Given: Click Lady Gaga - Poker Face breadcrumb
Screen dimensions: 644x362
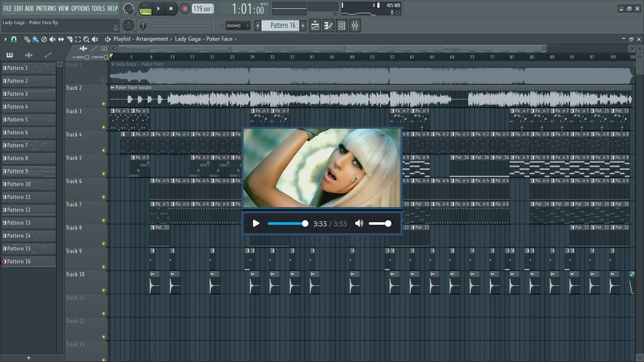Looking at the screenshot, I should coord(204,39).
